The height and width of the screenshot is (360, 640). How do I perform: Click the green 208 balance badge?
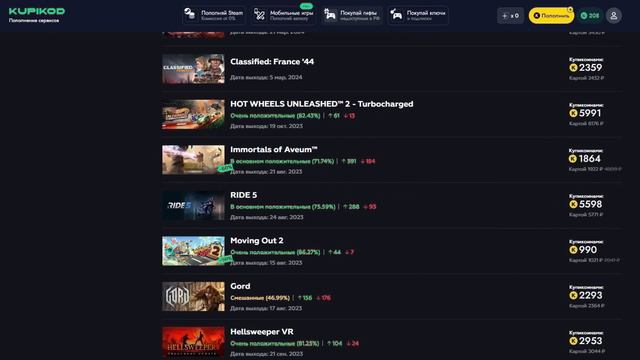pyautogui.click(x=590, y=16)
